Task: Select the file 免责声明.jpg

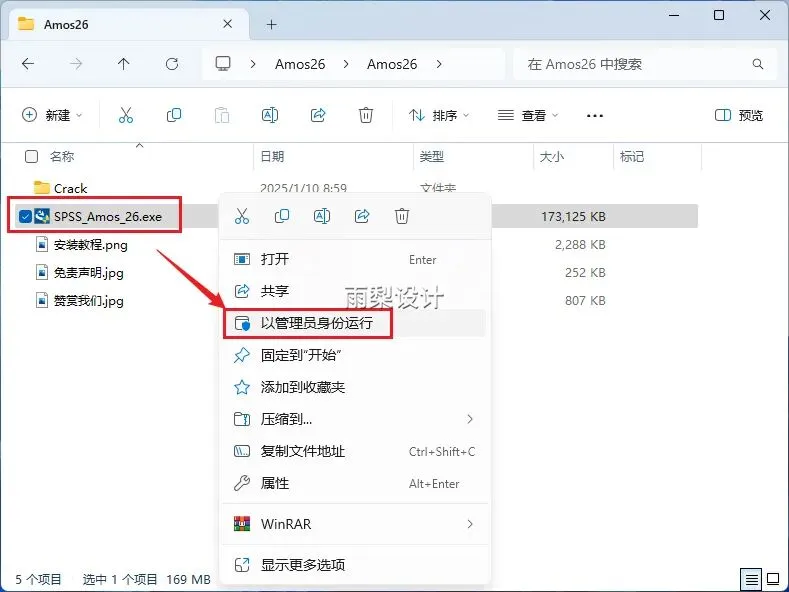Action: pos(89,273)
